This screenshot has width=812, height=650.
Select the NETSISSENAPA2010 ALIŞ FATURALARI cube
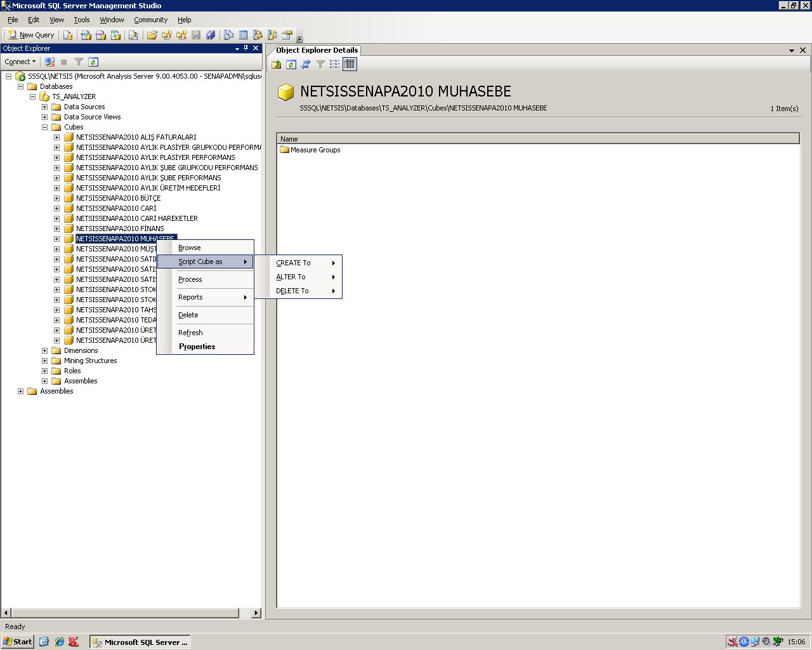tap(136, 137)
